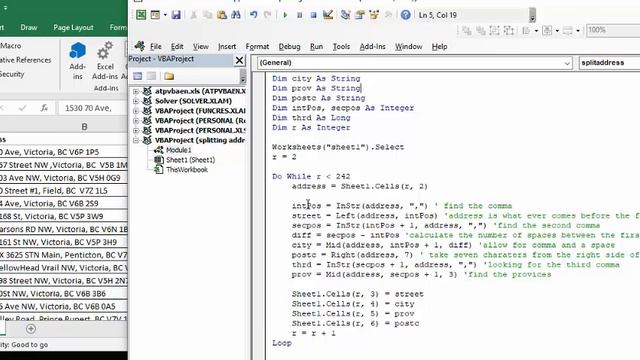This screenshot has width=640, height=360.
Task: Click the VBA icon left of File menu
Action: point(140,46)
